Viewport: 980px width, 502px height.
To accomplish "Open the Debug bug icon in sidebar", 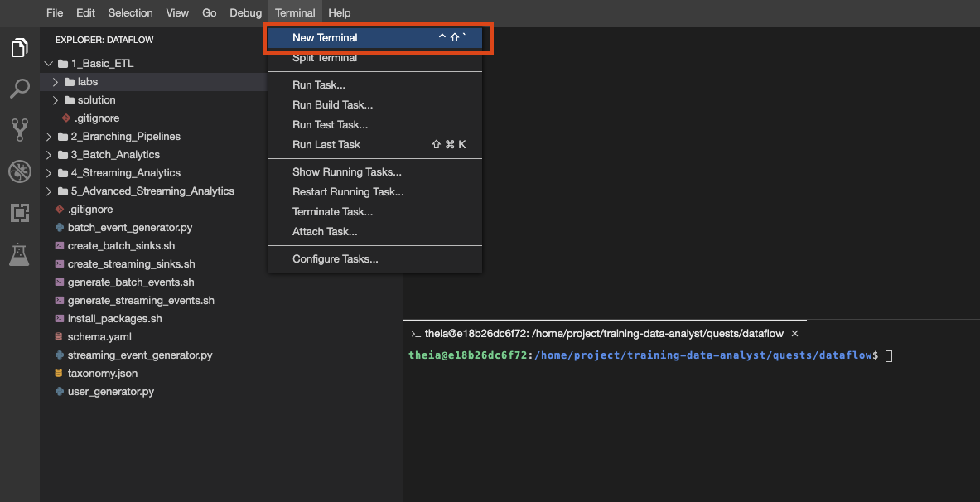I will pyautogui.click(x=19, y=171).
